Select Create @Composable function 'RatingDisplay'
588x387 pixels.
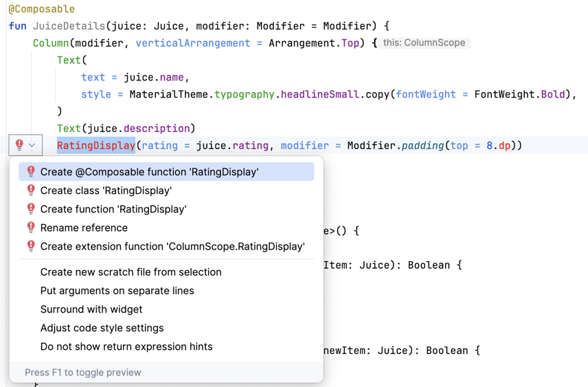149,172
